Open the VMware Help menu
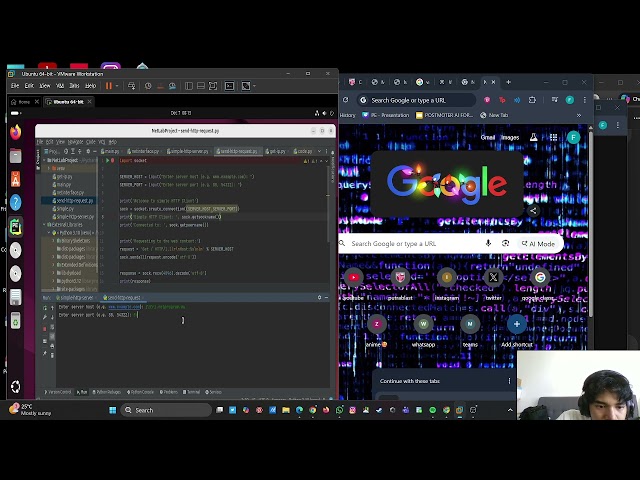The image size is (640, 480). point(91,86)
